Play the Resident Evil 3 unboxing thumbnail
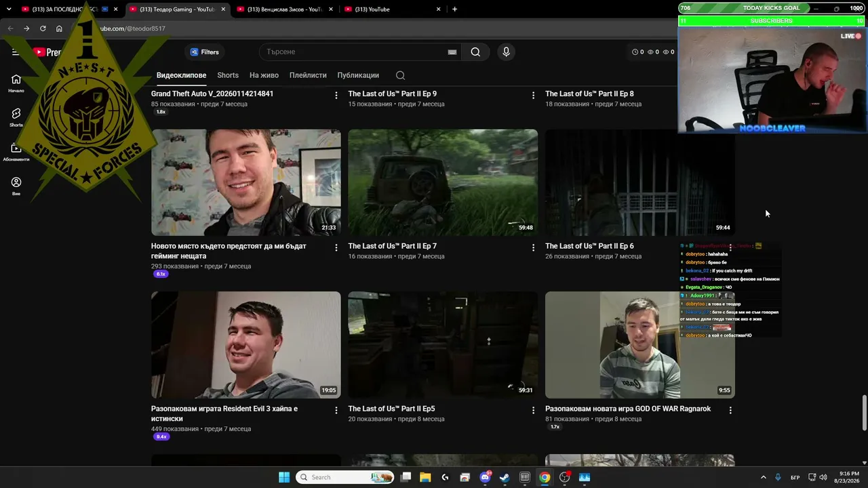The height and width of the screenshot is (488, 868). click(x=246, y=345)
